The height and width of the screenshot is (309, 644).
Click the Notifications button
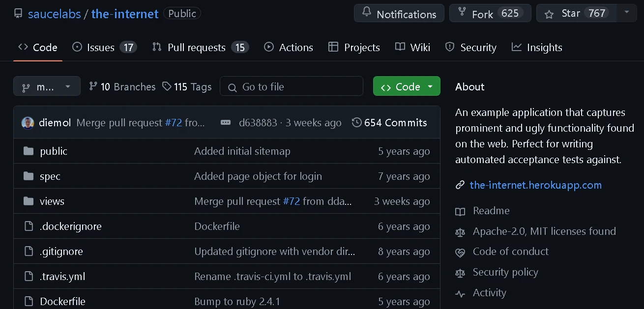(x=399, y=13)
